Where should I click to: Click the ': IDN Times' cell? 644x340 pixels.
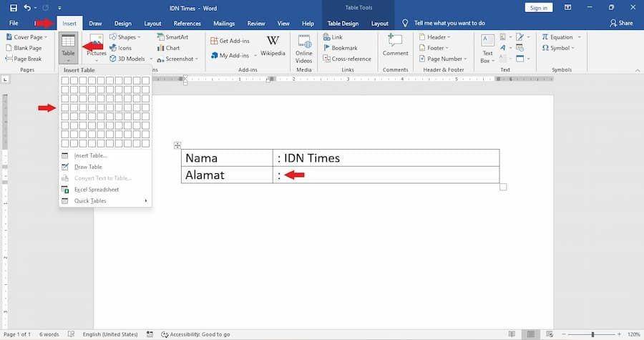click(386, 157)
